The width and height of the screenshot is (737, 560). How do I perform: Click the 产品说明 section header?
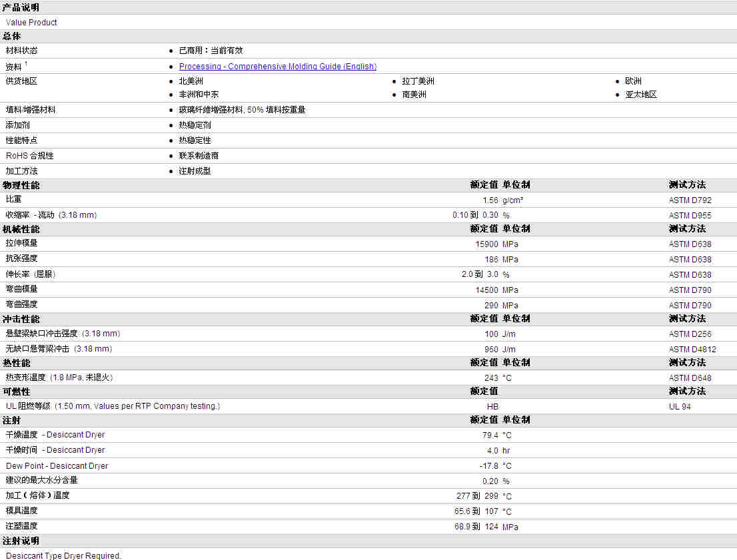(x=21, y=7)
